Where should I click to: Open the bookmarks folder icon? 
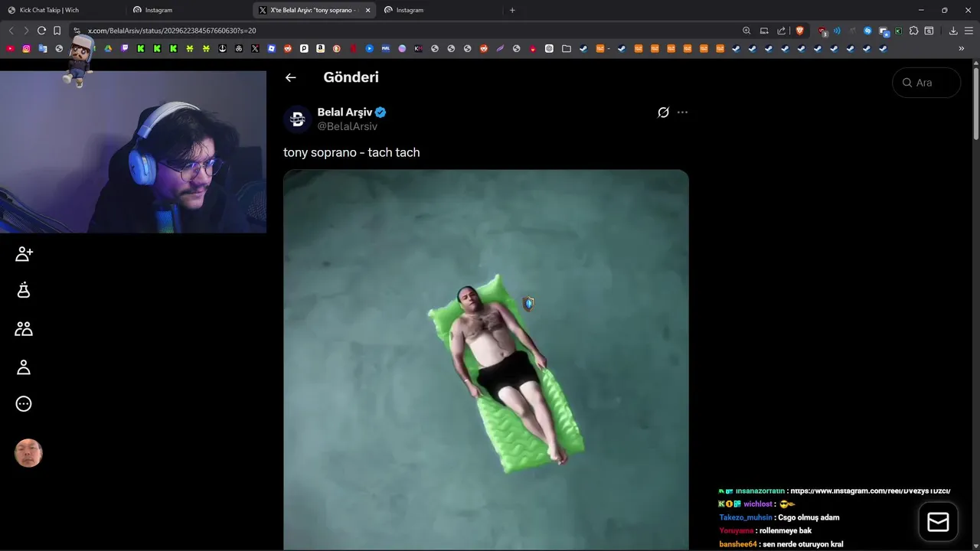tap(567, 48)
